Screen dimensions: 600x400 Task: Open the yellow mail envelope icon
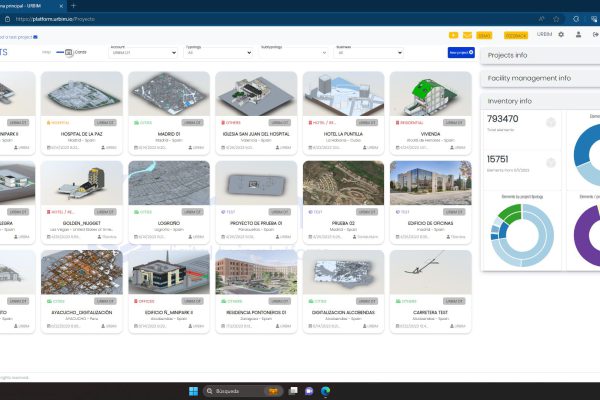(467, 35)
